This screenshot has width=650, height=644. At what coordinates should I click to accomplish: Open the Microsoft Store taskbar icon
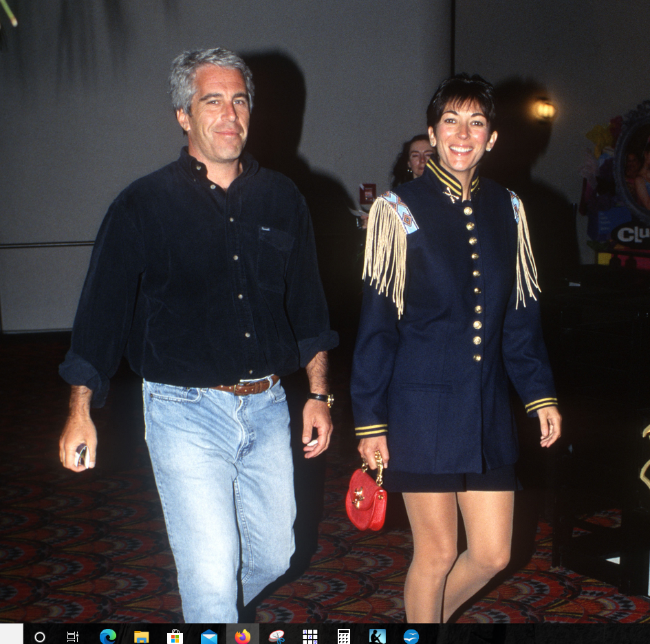175,636
